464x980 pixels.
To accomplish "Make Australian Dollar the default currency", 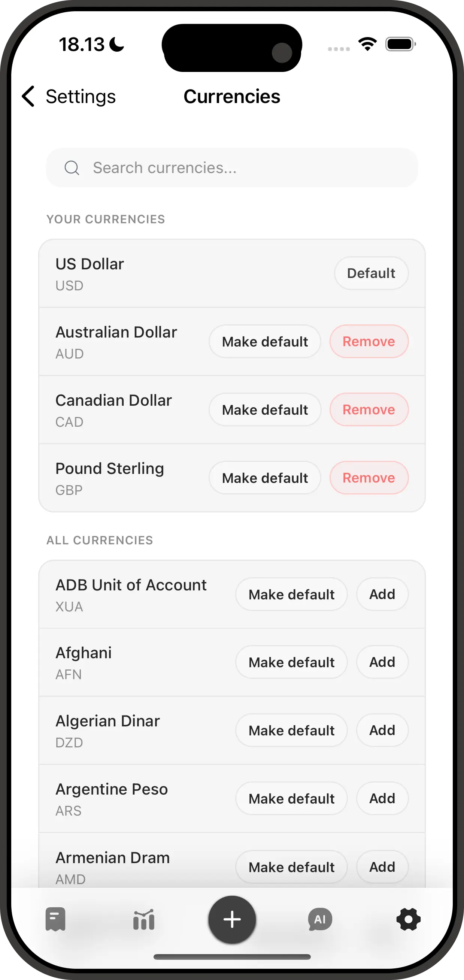I will click(x=265, y=342).
